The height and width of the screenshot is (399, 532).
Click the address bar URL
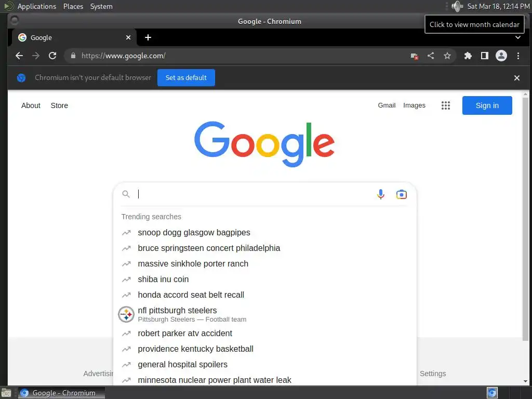[123, 56]
